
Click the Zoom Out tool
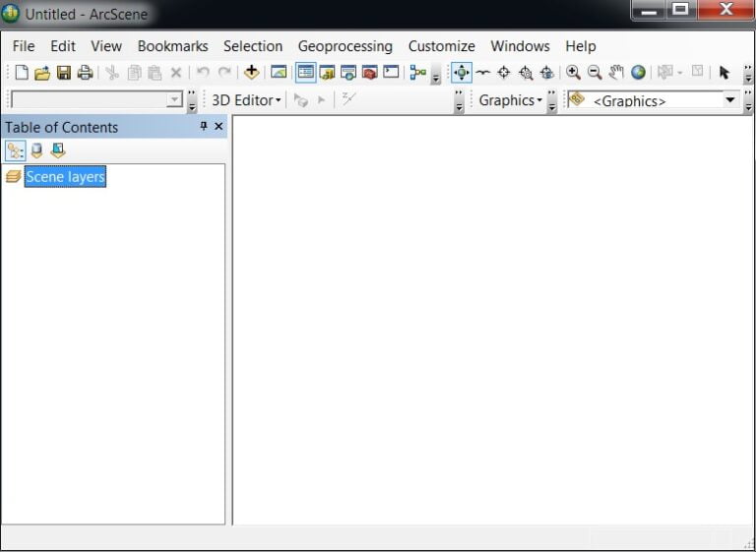coord(595,72)
